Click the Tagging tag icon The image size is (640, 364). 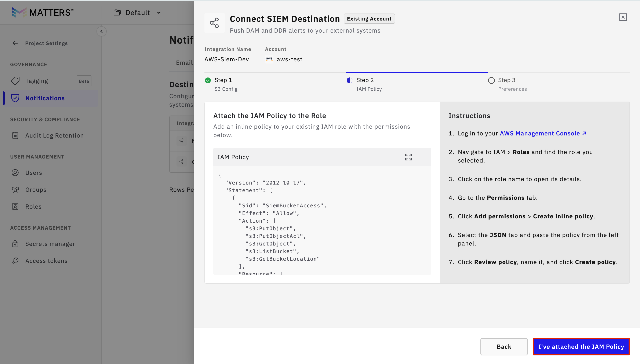15,81
